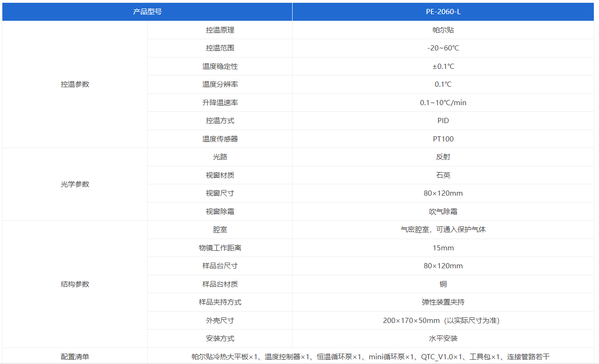This screenshot has width=599, height=364.
Task: Click the PT100 sensor value
Action: pos(443,139)
